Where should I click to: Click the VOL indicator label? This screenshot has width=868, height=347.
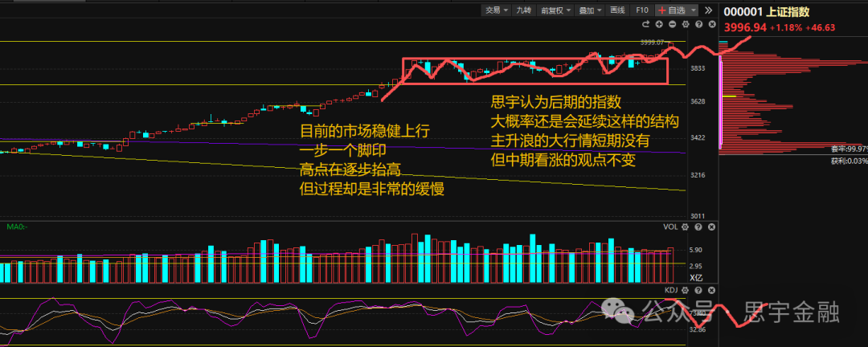pos(670,227)
